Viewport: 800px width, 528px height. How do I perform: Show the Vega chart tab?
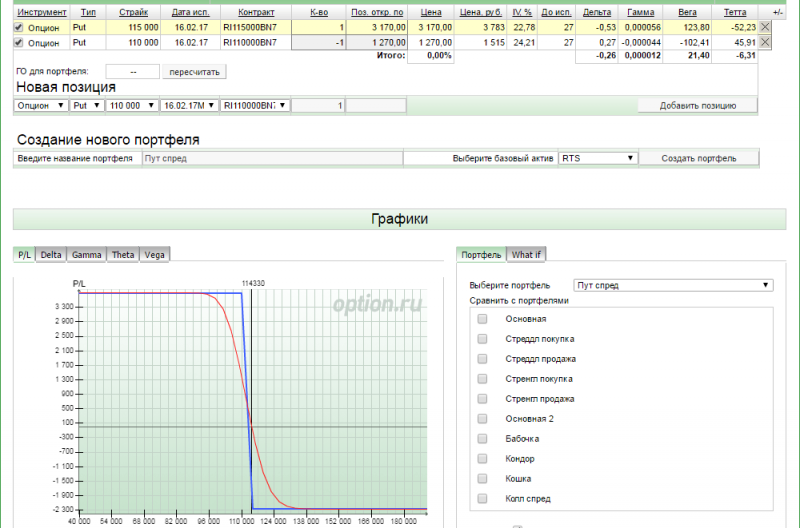(154, 255)
